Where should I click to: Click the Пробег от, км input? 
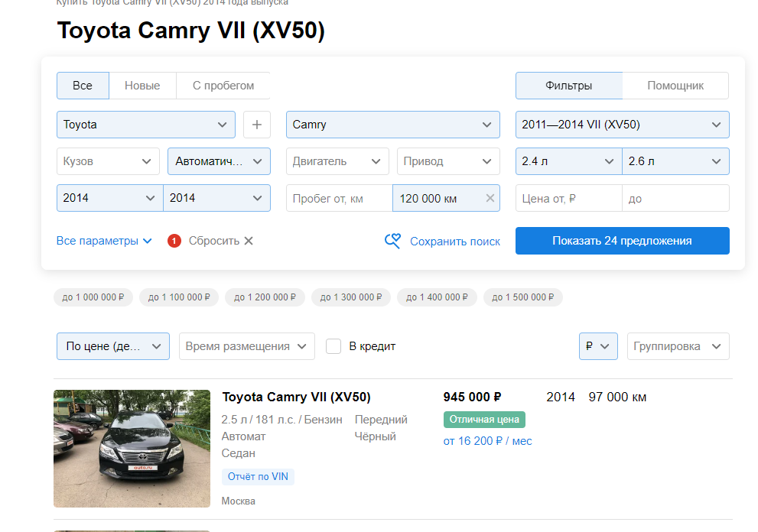click(x=340, y=198)
